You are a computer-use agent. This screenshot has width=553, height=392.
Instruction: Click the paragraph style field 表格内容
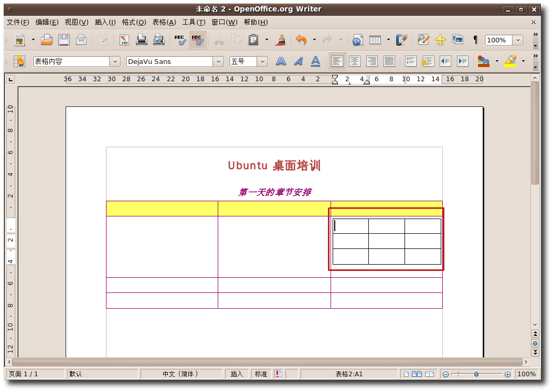[71, 62]
